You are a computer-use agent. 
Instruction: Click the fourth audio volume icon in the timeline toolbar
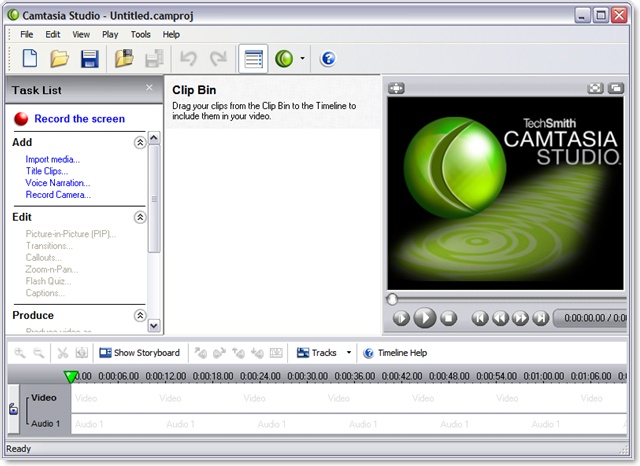tap(257, 353)
